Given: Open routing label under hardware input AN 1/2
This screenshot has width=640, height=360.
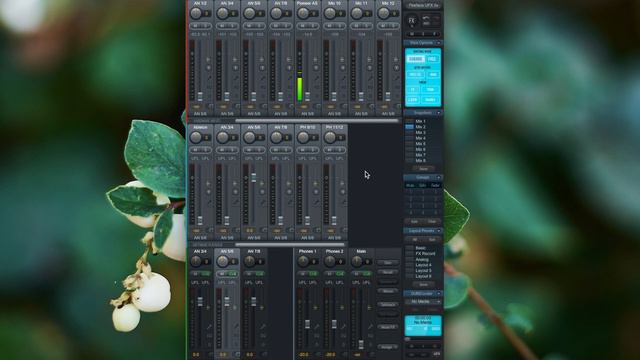Looking at the screenshot, I should tap(200, 113).
